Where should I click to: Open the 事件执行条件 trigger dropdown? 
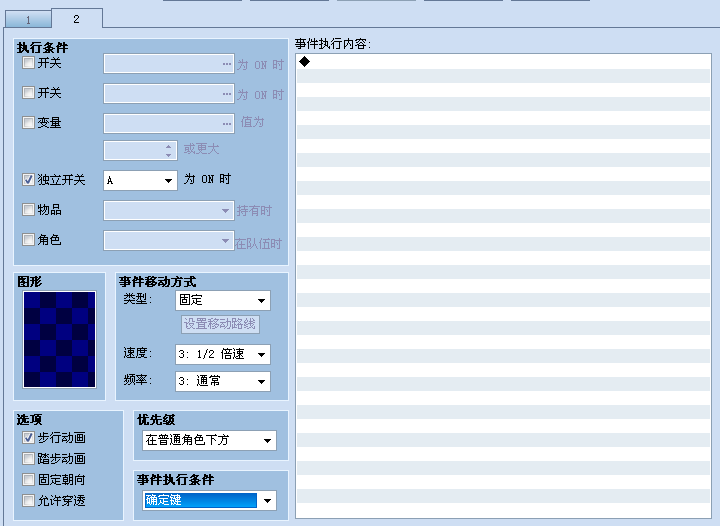click(x=209, y=501)
